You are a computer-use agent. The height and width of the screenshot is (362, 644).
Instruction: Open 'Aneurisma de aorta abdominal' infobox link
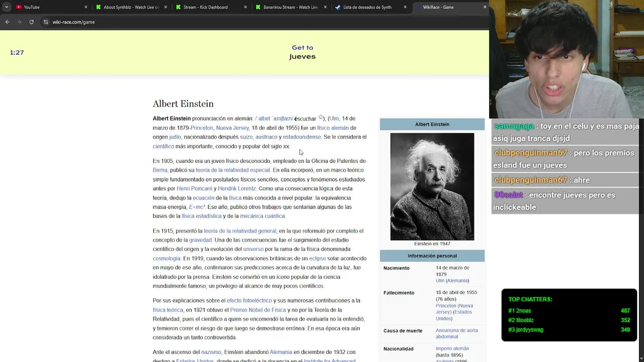[x=457, y=333]
